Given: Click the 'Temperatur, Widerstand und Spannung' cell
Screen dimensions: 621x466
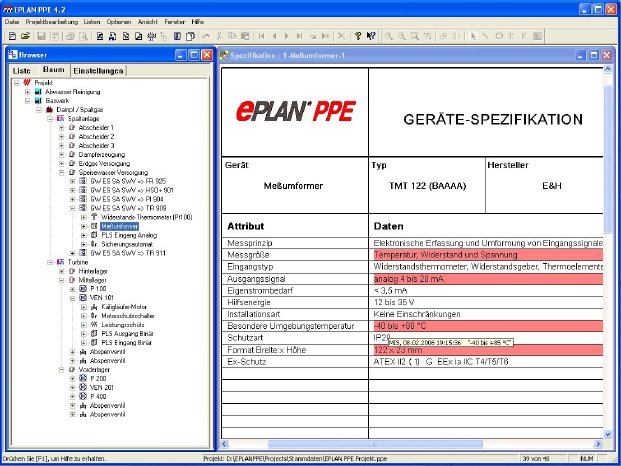Looking at the screenshot, I should click(486, 255).
